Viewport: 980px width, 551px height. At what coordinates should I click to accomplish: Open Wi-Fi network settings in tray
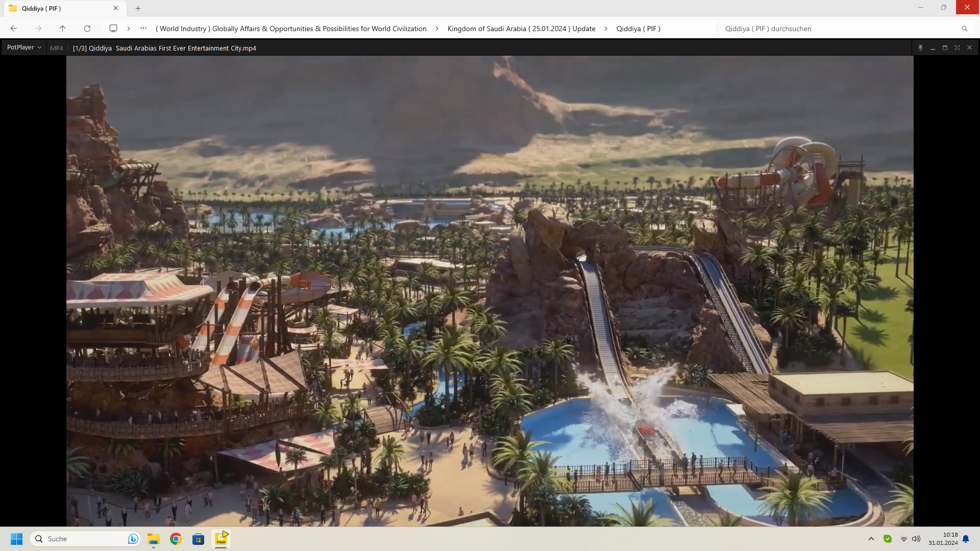(x=904, y=539)
